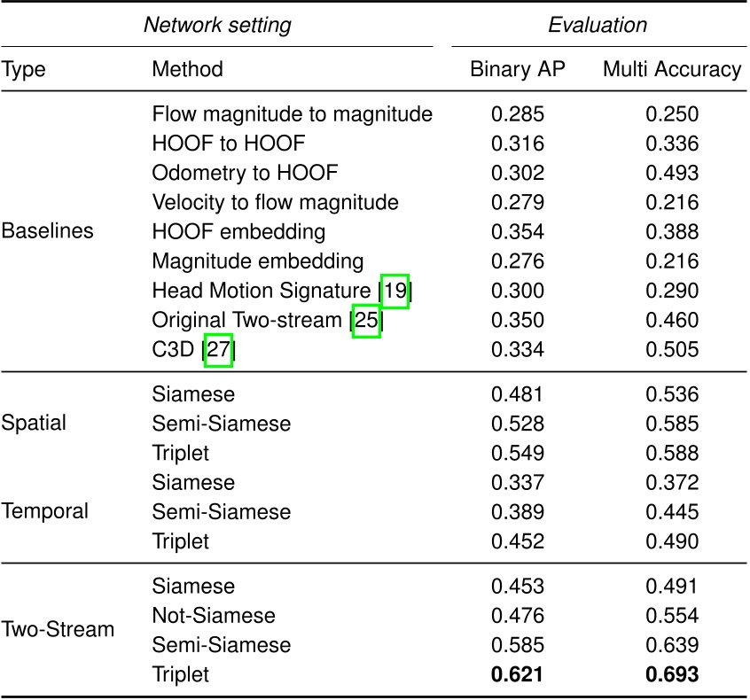Select the Multi Accuracy column header
The width and height of the screenshot is (750, 700).
(x=672, y=69)
